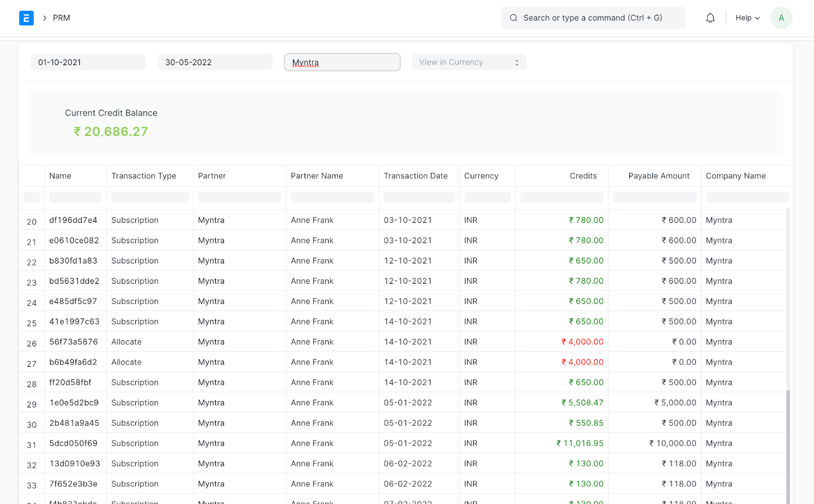
Task: Open the Help dropdown menu
Action: pos(747,18)
